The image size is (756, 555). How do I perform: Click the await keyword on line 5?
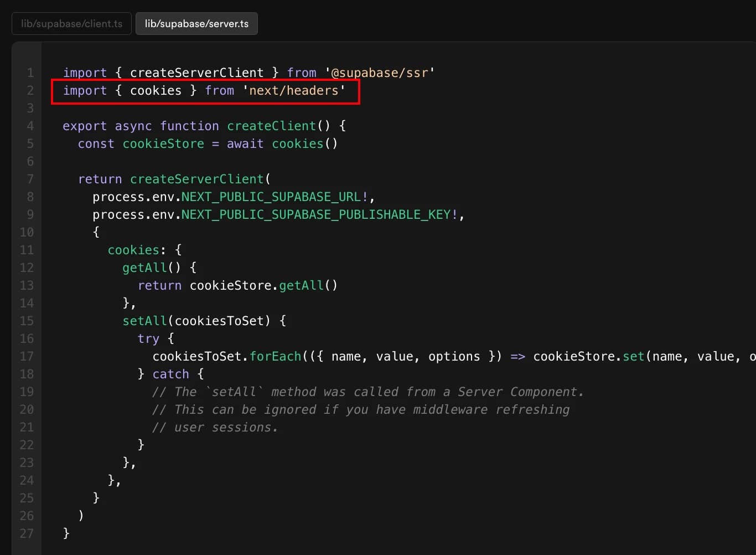click(245, 143)
